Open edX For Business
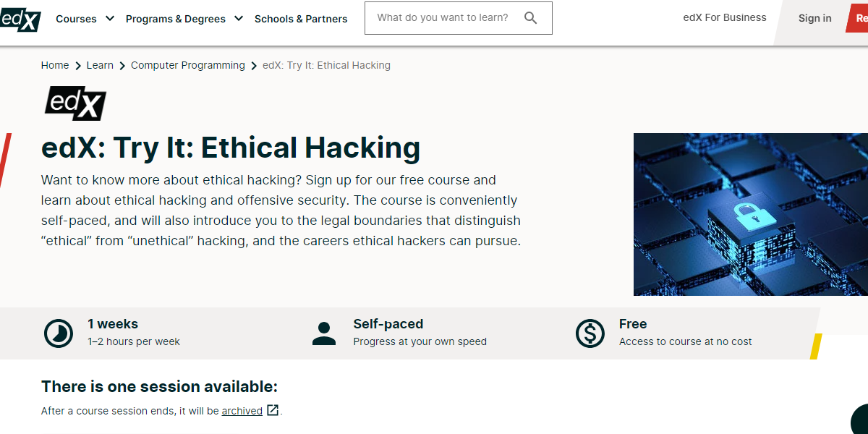Image resolution: width=868 pixels, height=434 pixels. (724, 17)
